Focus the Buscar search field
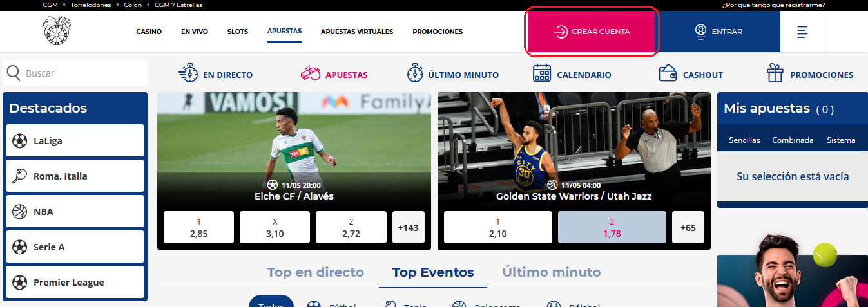This screenshot has width=868, height=307. (75, 73)
